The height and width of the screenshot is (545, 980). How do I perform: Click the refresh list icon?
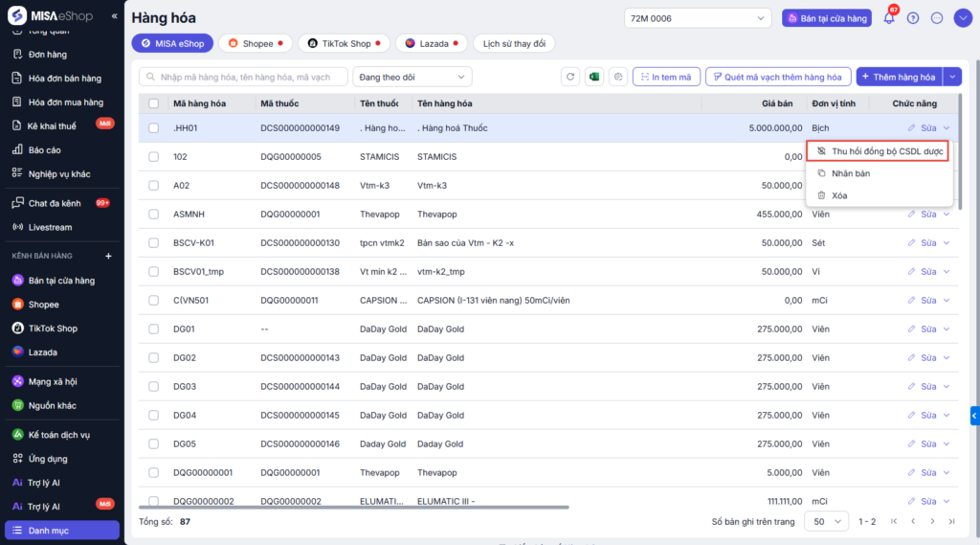pos(570,77)
